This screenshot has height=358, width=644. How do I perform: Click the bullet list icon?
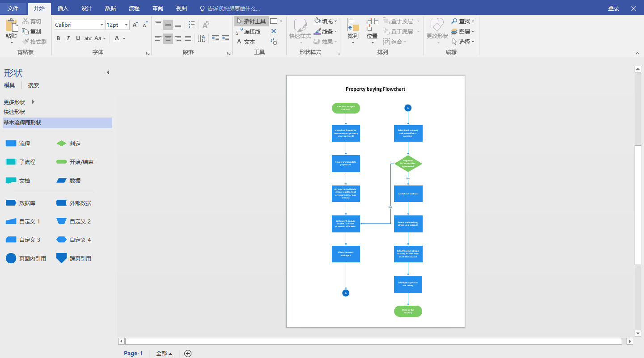click(192, 25)
